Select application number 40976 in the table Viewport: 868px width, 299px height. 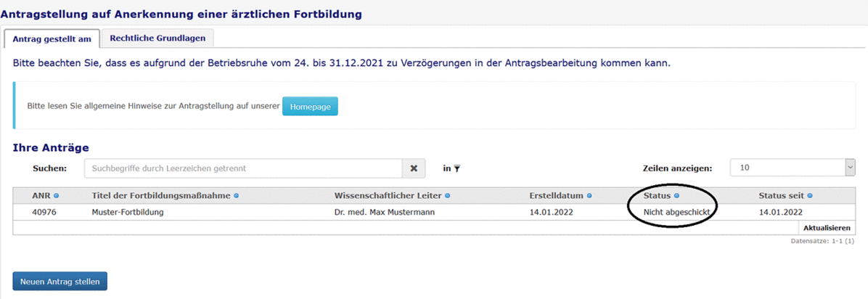coord(44,213)
